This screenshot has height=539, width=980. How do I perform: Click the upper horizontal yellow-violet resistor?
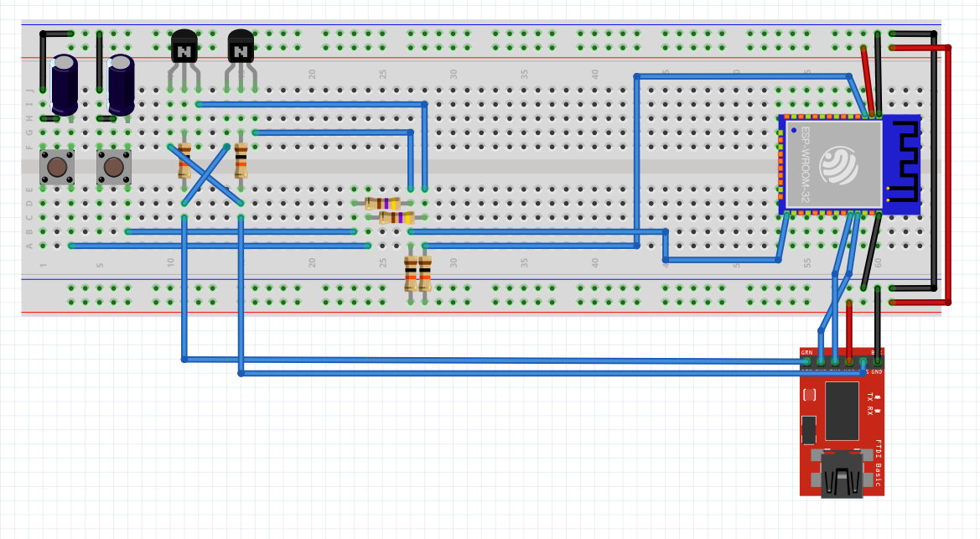click(382, 203)
